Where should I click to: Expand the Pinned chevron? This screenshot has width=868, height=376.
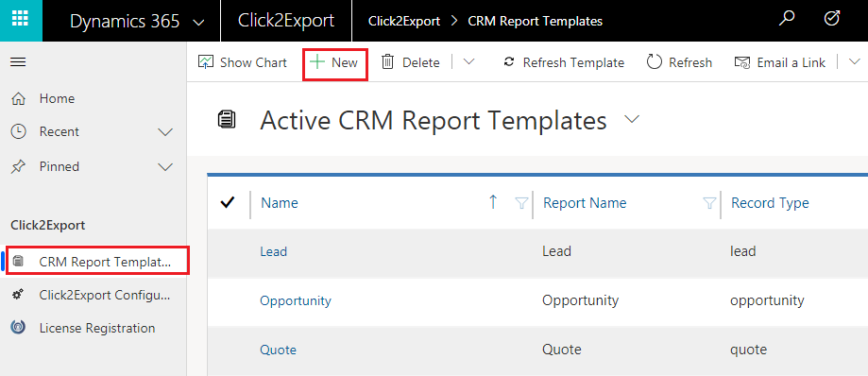[165, 167]
